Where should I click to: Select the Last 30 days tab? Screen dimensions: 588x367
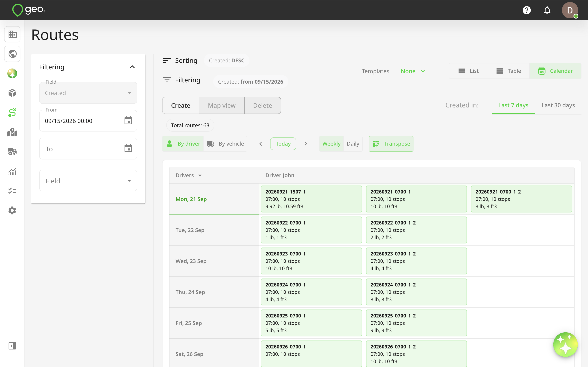point(558,105)
